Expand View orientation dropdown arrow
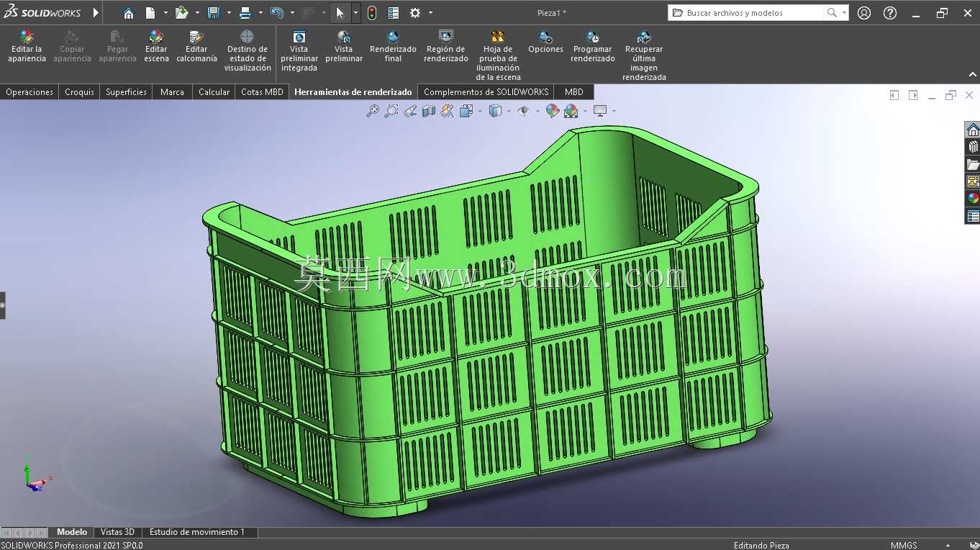 pyautogui.click(x=479, y=111)
